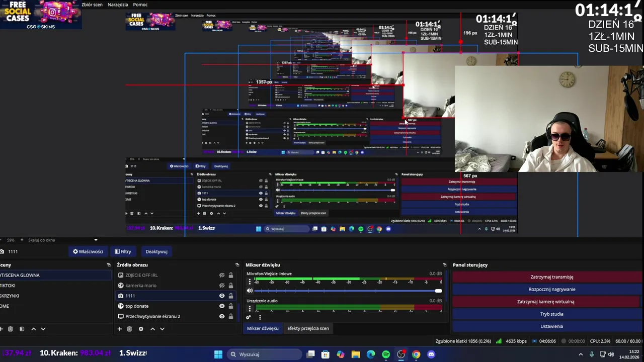This screenshot has width=644, height=362.
Task: Click Zatrzymaj transmisję button
Action: pos(547,277)
